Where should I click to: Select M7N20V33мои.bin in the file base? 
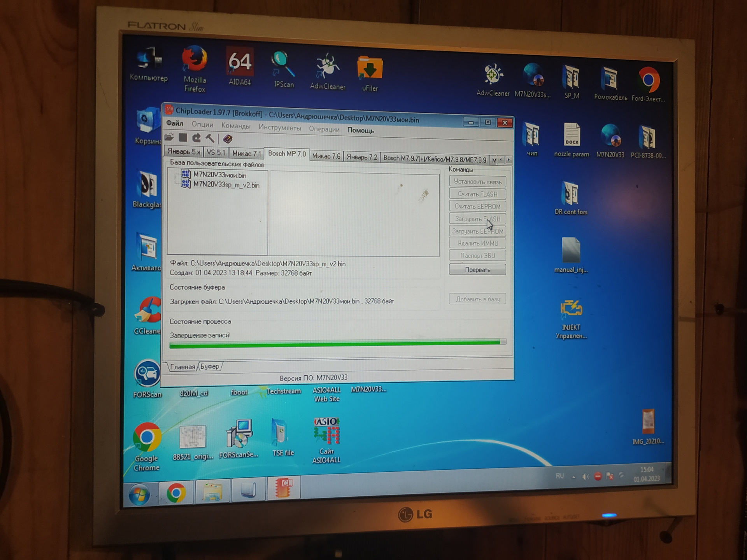coord(219,175)
